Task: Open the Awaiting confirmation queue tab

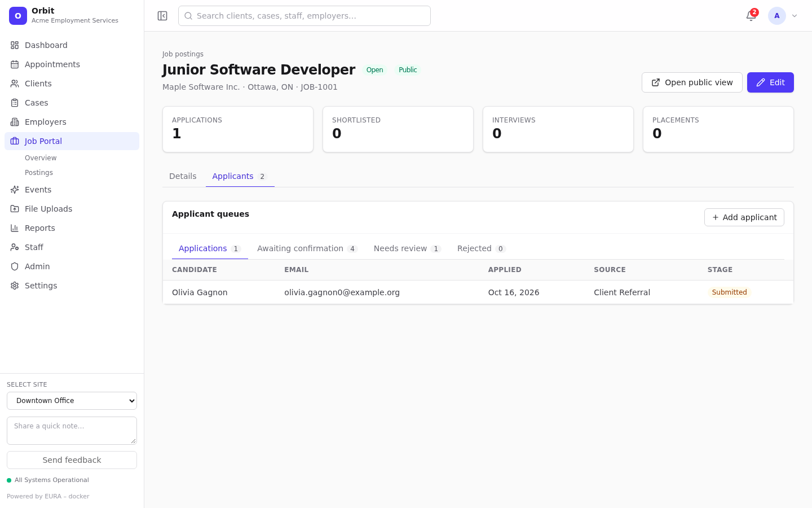Action: (307, 248)
